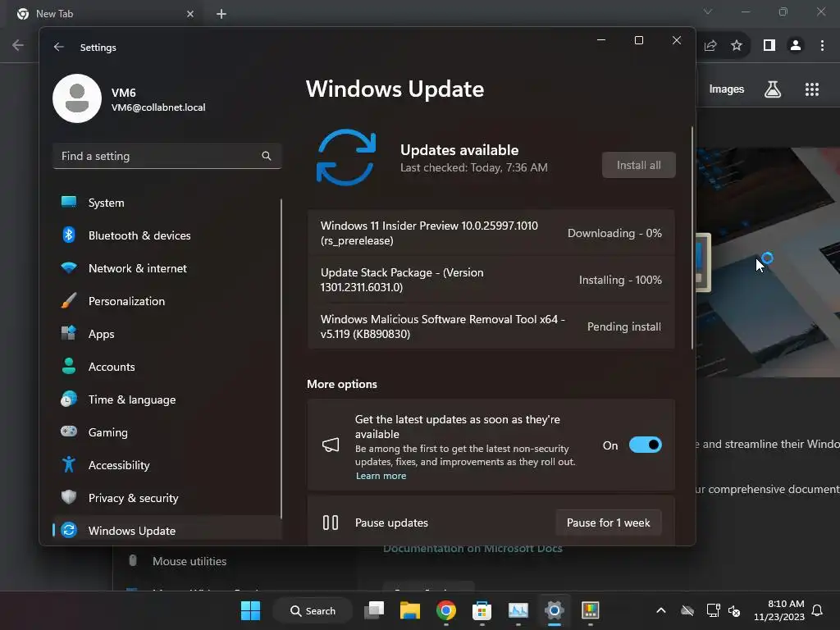Click the search magnifier icon in Settings
The image size is (840, 630).
(267, 156)
